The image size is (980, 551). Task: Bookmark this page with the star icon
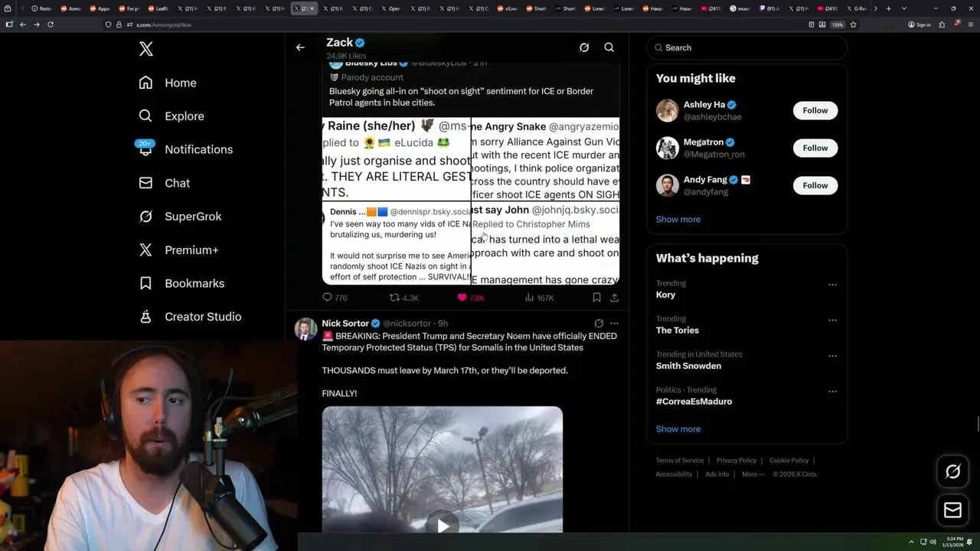click(x=853, y=24)
